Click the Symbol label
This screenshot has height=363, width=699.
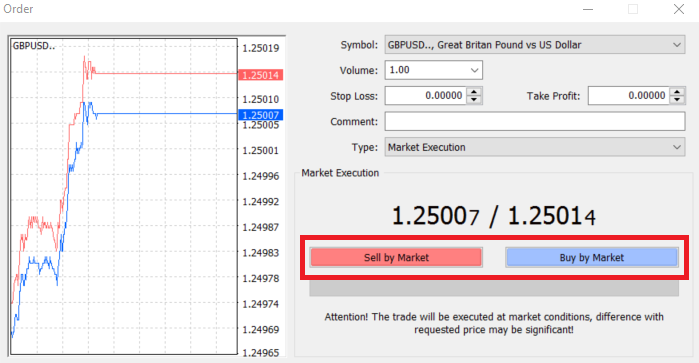click(x=359, y=45)
